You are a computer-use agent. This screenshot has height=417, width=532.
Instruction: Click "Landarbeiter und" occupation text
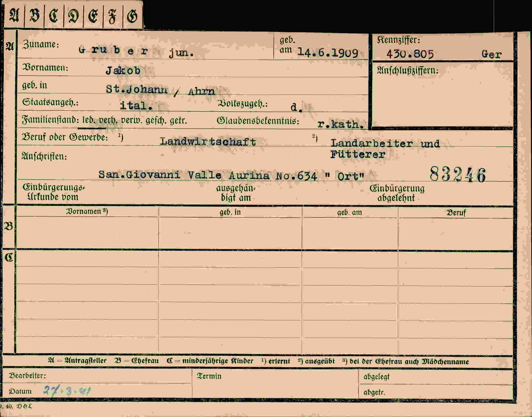coord(385,143)
